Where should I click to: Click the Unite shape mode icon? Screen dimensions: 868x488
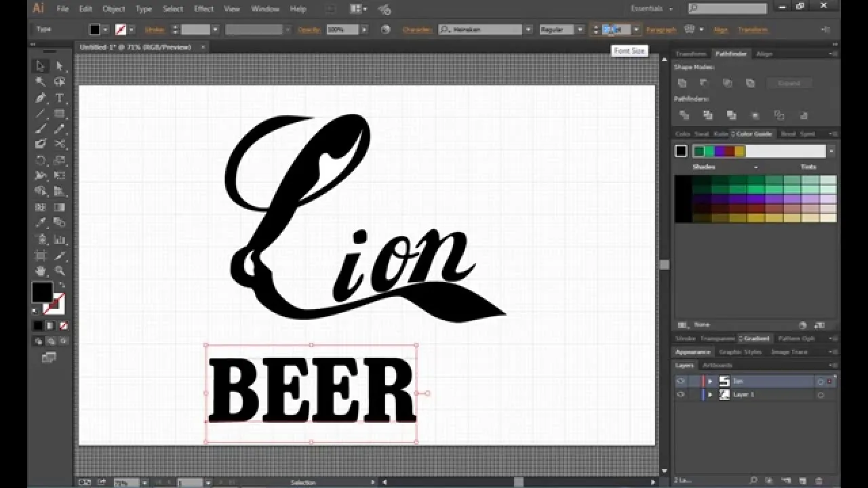coord(682,83)
